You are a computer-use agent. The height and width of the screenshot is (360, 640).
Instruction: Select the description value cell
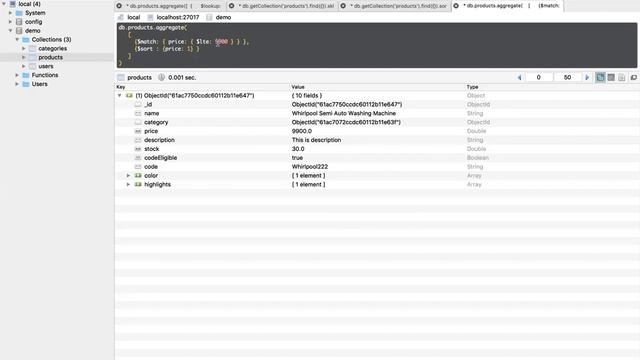[316, 140]
